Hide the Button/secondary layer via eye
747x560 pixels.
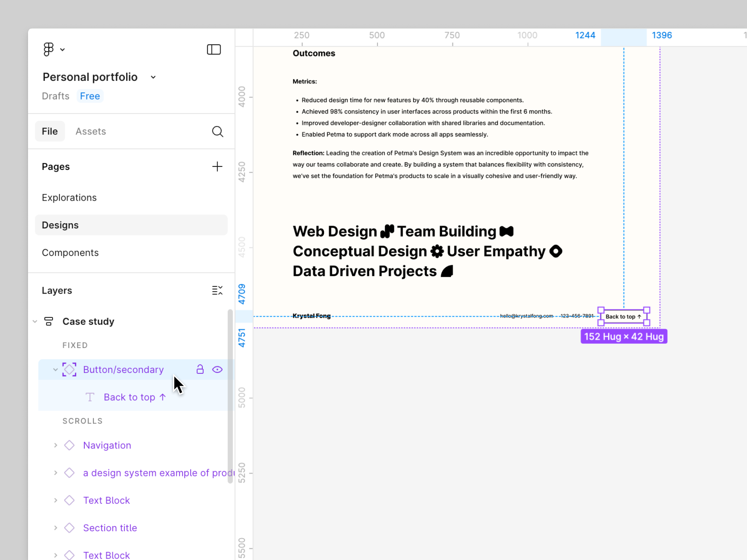point(217,369)
